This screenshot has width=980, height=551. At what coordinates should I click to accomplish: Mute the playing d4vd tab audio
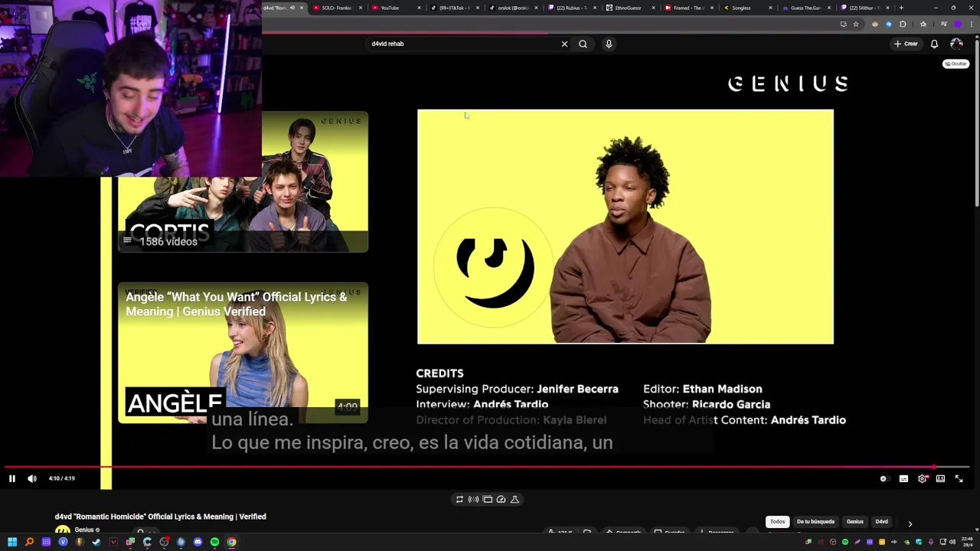(292, 8)
